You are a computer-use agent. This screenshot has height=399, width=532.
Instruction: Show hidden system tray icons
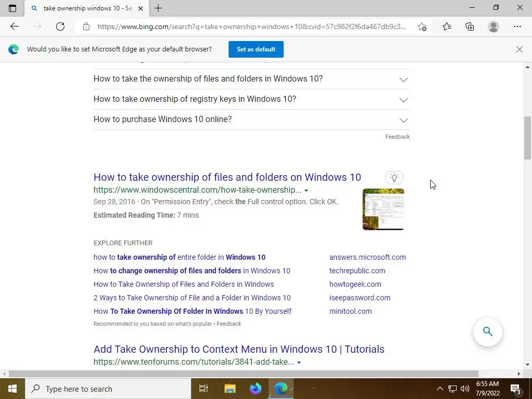click(440, 389)
